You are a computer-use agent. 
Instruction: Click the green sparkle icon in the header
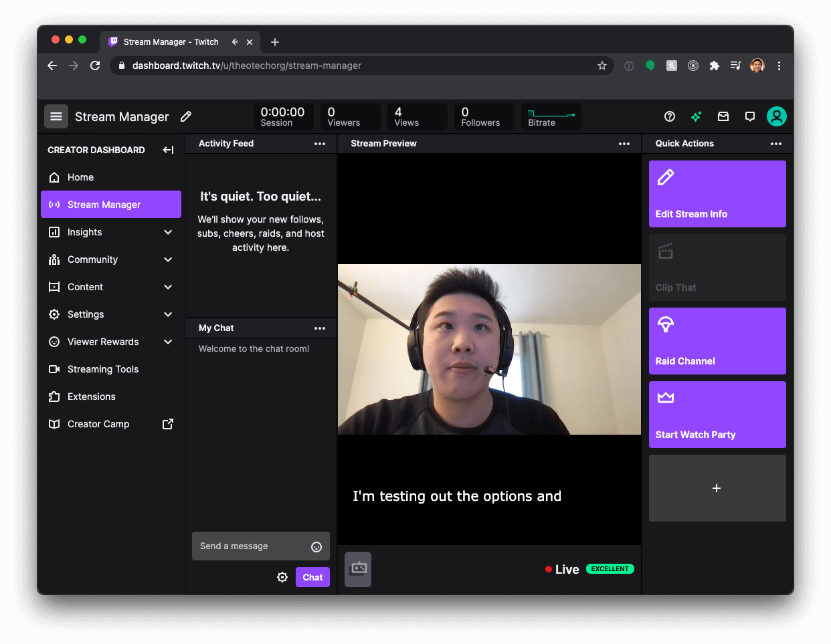coord(696,116)
